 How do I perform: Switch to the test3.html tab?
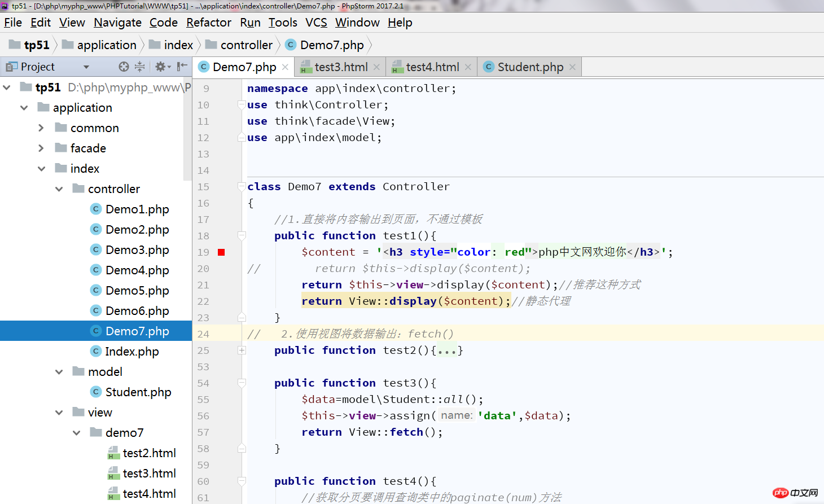tap(341, 67)
